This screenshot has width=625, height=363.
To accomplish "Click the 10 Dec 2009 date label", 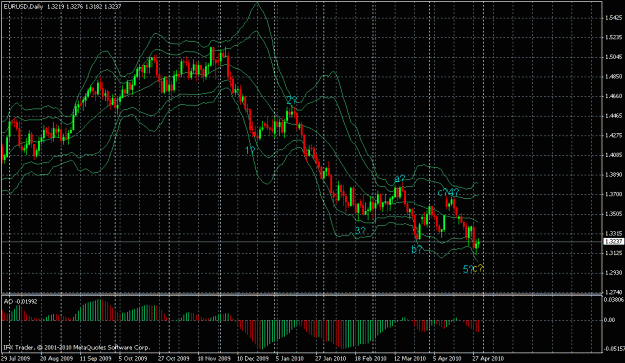I will pos(252,359).
